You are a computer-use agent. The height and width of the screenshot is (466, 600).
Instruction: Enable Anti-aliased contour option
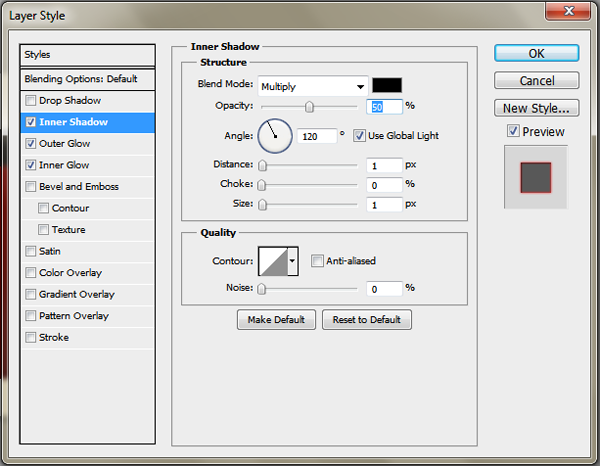[x=317, y=262]
